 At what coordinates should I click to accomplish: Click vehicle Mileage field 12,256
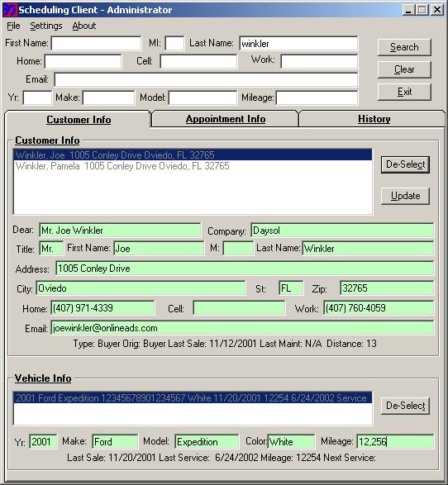[x=395, y=442]
